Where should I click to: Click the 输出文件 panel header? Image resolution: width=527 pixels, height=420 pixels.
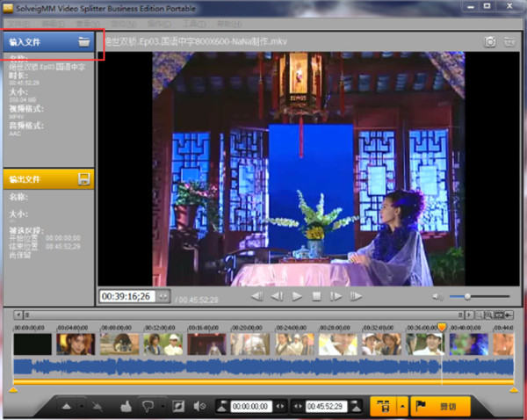click(48, 179)
